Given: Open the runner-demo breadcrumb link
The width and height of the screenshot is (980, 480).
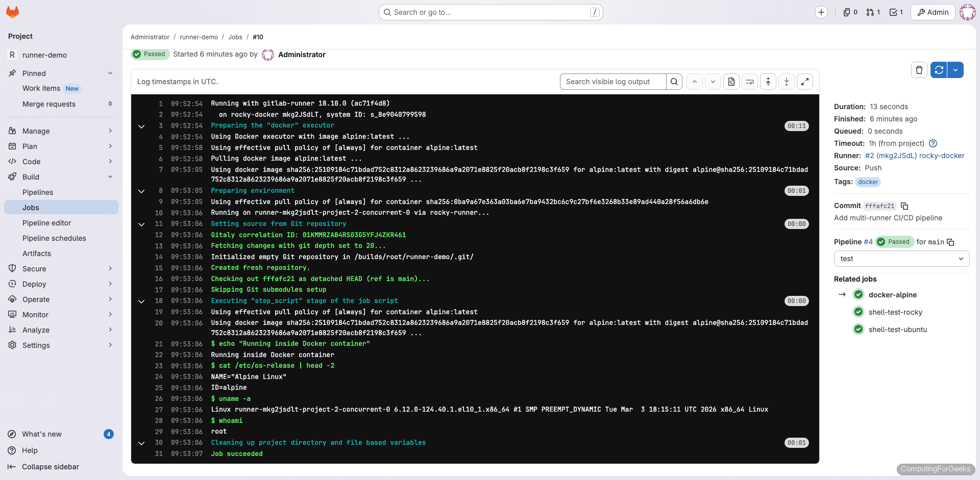Looking at the screenshot, I should coord(199,37).
